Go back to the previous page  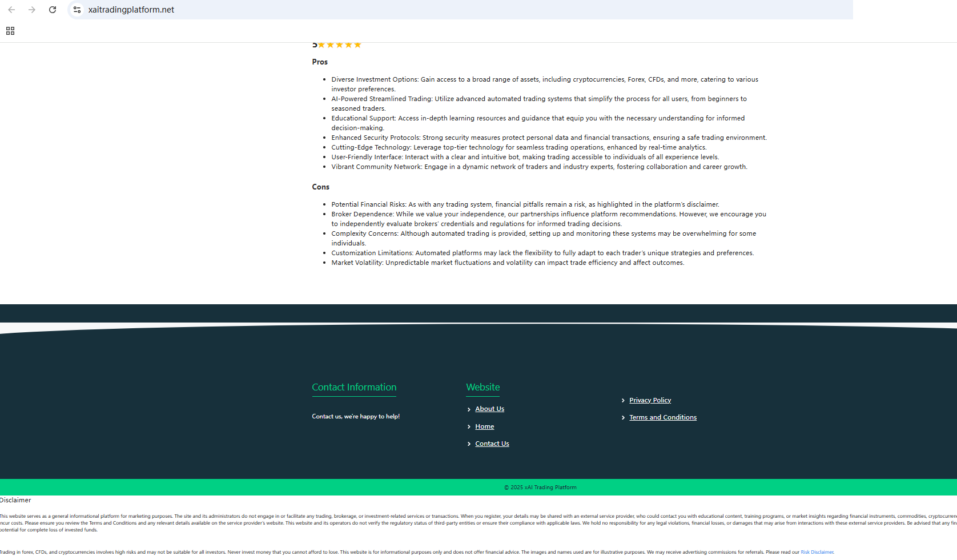[x=11, y=10]
